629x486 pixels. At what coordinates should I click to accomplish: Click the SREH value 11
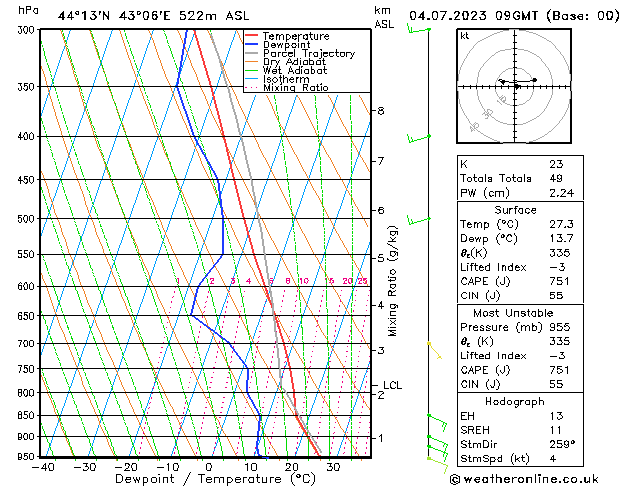click(556, 430)
